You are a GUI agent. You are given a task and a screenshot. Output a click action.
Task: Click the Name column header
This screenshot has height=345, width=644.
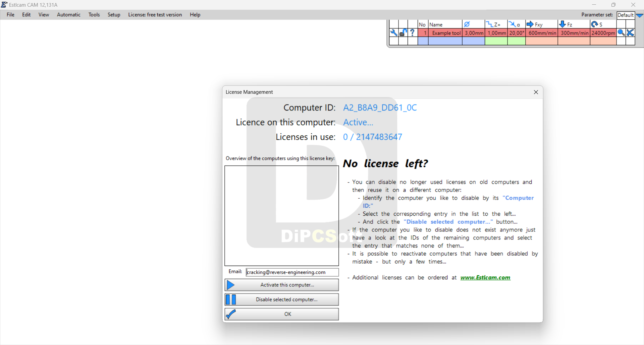click(x=445, y=24)
